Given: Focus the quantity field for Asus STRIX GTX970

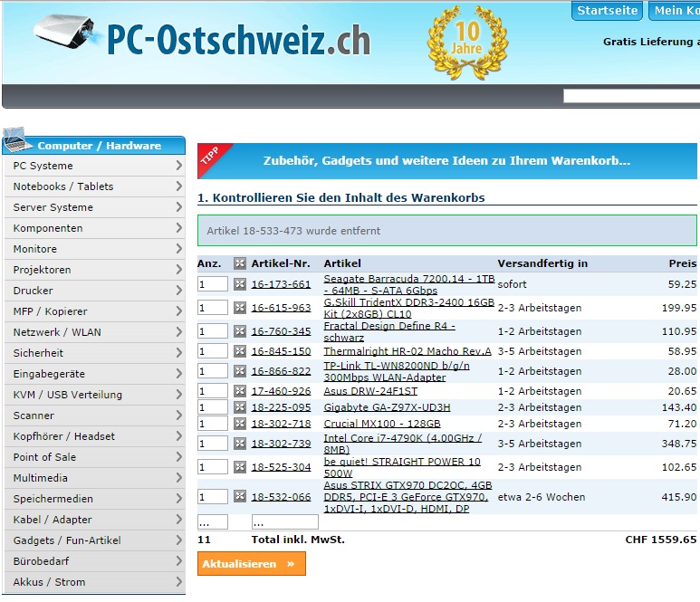Looking at the screenshot, I should pyautogui.click(x=213, y=496).
